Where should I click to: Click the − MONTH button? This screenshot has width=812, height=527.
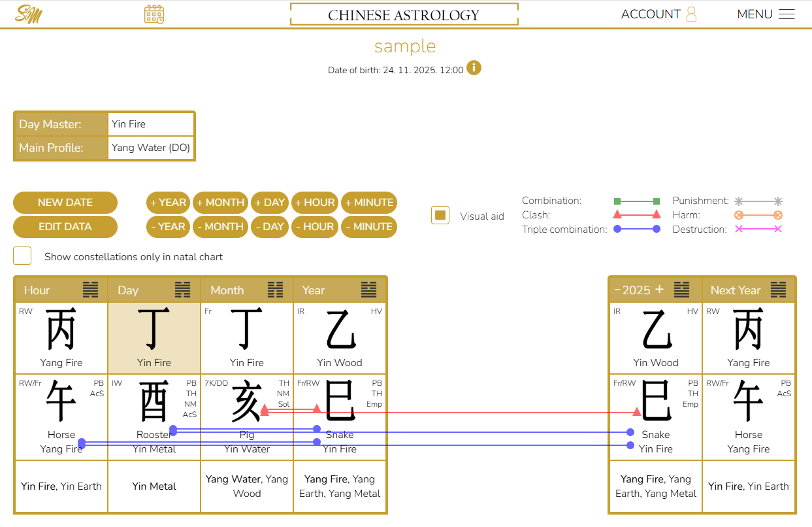point(220,227)
